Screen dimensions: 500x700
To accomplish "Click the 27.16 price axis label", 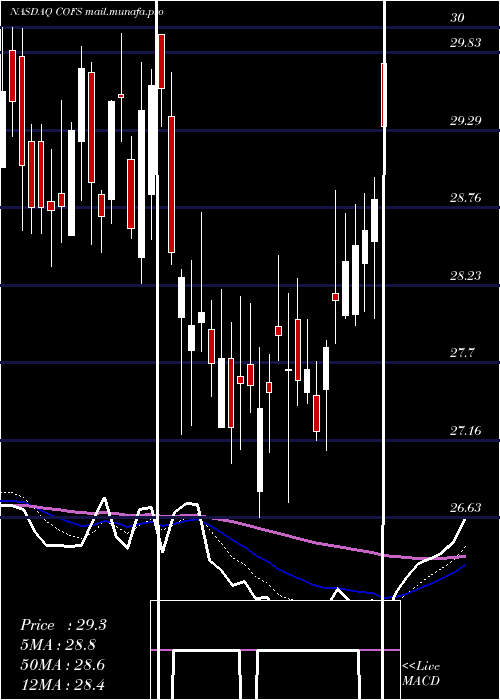I will point(466,431).
